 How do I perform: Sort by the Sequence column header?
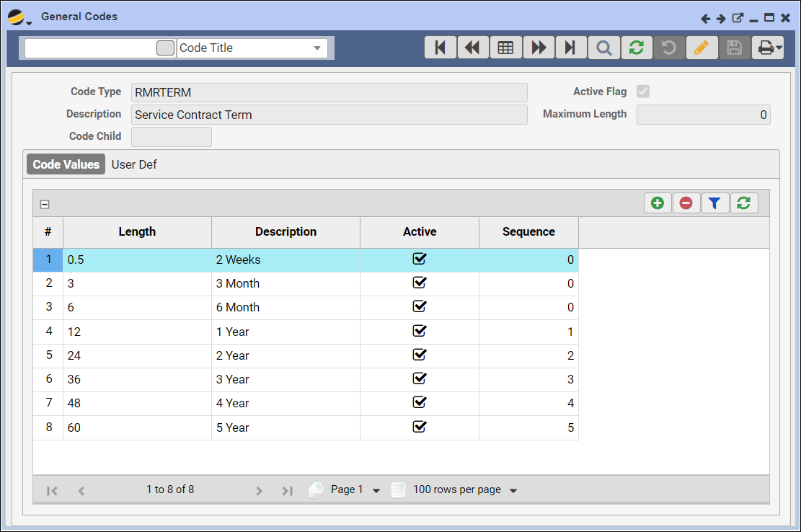tap(528, 232)
